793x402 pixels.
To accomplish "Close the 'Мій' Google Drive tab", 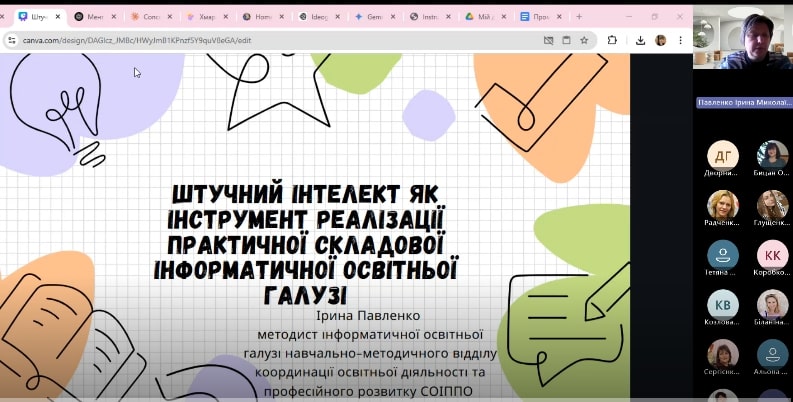I will coord(504,17).
